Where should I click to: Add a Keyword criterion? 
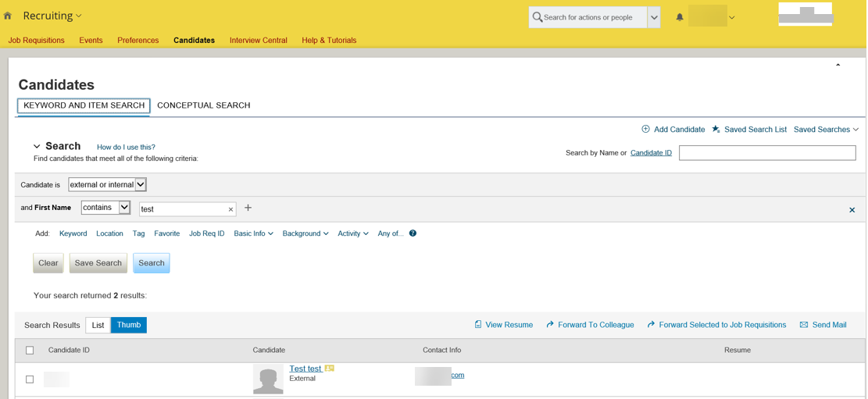[x=73, y=233]
